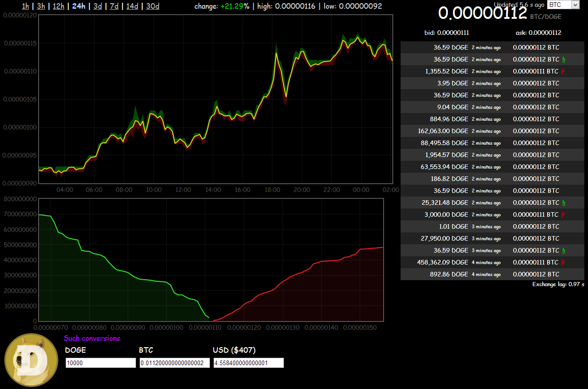The height and width of the screenshot is (389, 588).
Task: Choose the 14d chart range
Action: tap(132, 6)
